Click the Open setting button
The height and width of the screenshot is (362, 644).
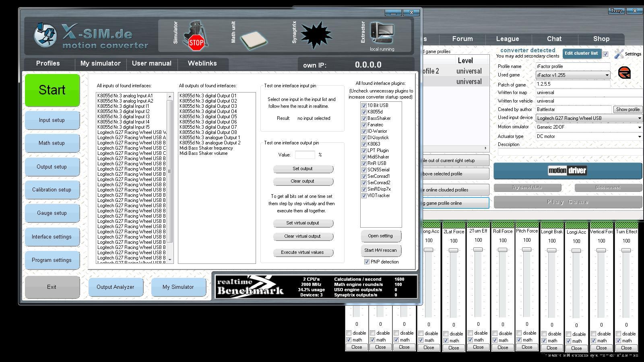(x=381, y=236)
